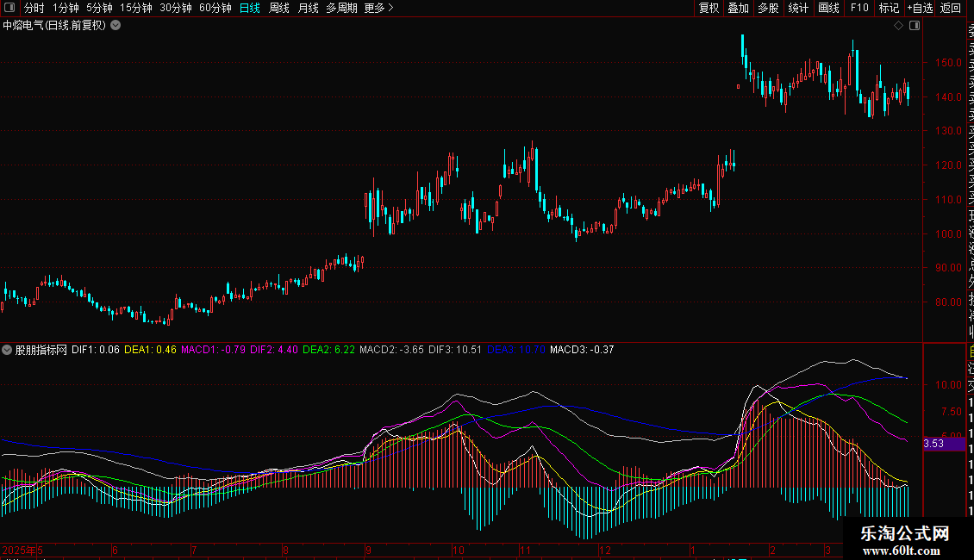The width and height of the screenshot is (974, 560).
Task: Click the 标记 mark button
Action: coord(889,8)
